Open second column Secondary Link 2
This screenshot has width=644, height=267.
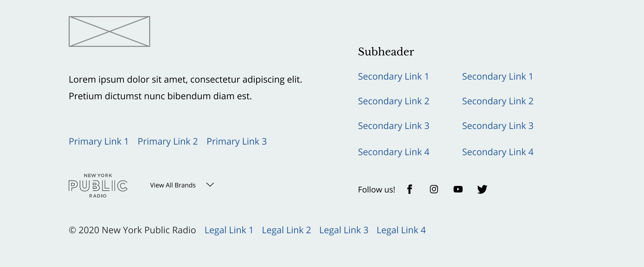[x=498, y=101]
